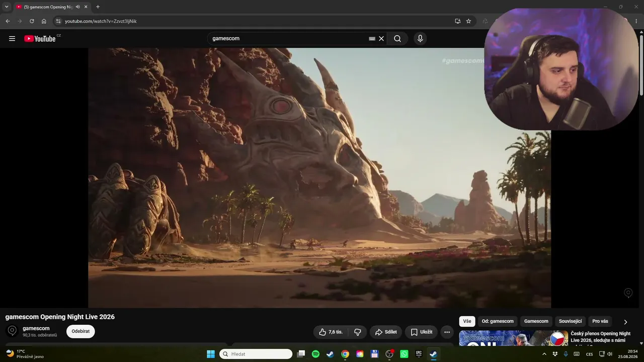Bookmark this page with the star
Screen dimensions: 644x362
click(x=468, y=21)
